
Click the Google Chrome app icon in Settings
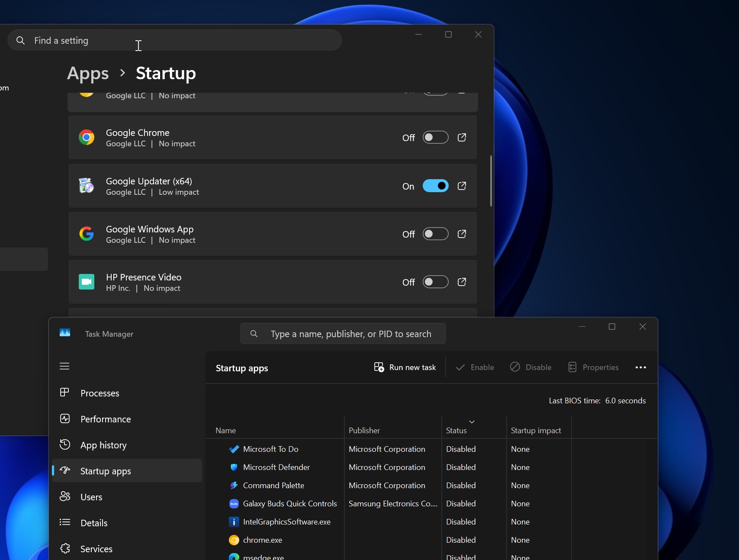pos(87,137)
